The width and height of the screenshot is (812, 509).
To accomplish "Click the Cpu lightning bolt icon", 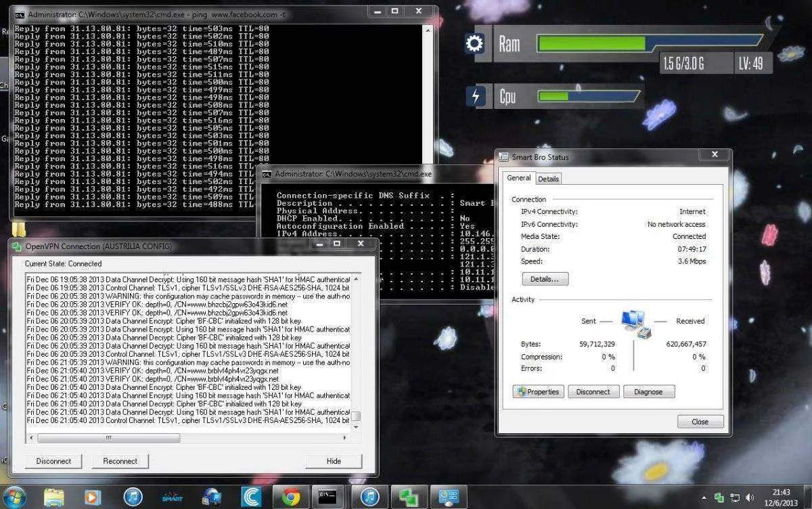I will [x=475, y=96].
